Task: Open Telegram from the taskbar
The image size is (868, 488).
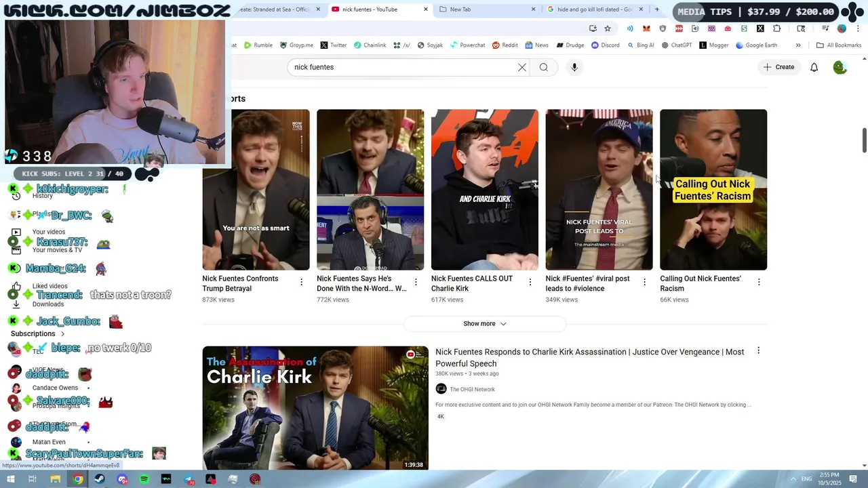Action: pos(189,479)
